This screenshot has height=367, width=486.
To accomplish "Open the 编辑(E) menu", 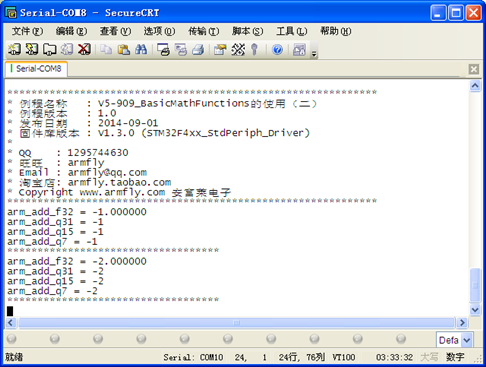I will 71,31.
